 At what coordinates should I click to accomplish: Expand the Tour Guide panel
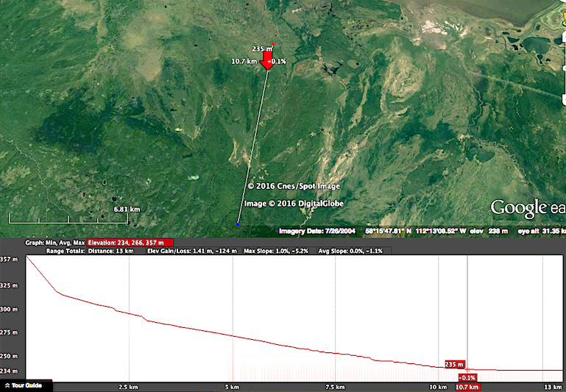click(23, 385)
